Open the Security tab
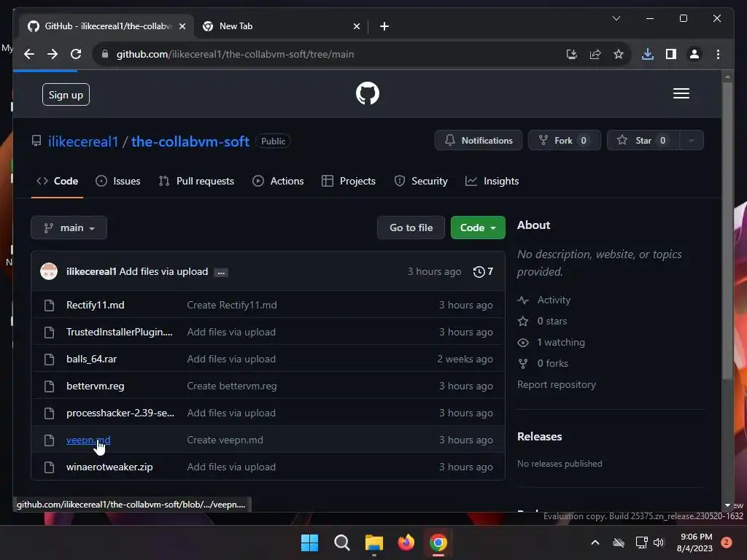This screenshot has width=747, height=560. pyautogui.click(x=421, y=181)
